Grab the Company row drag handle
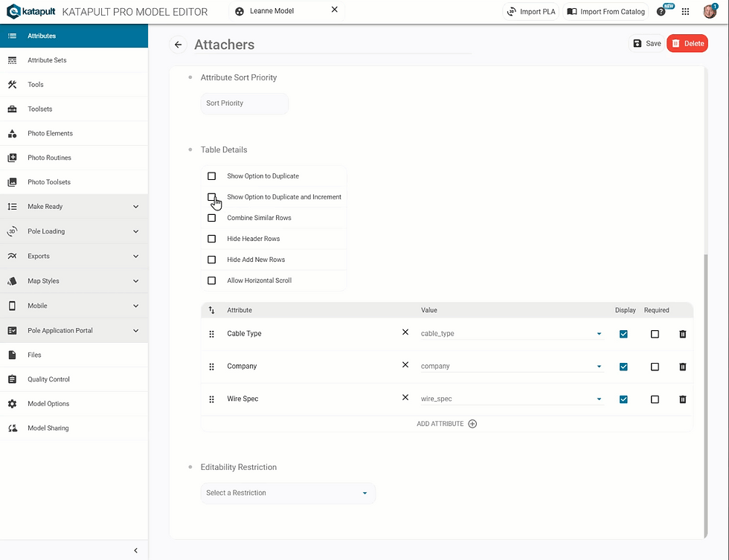 coord(211,367)
